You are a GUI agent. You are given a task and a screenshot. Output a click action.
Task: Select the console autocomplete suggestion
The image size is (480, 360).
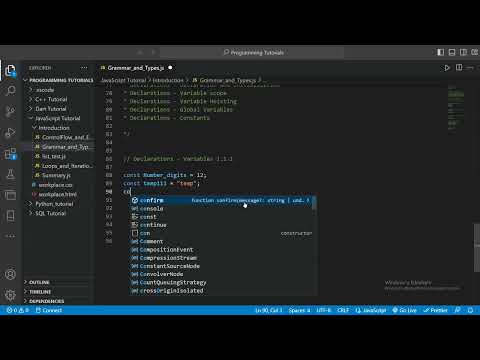point(221,209)
